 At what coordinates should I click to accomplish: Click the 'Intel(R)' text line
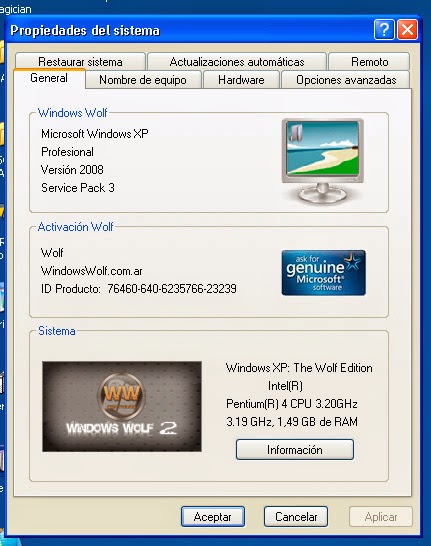[x=285, y=386]
